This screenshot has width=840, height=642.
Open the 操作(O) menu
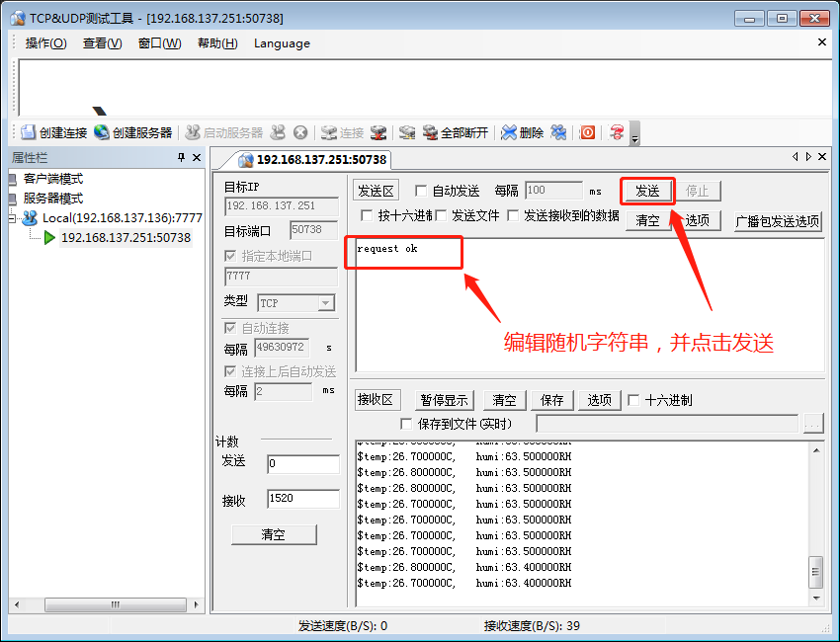(x=46, y=43)
